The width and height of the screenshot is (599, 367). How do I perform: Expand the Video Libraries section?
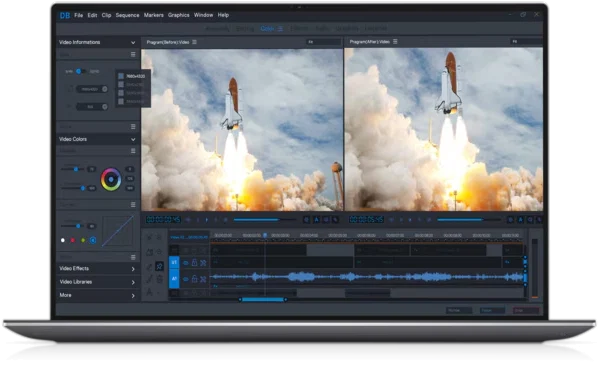pyautogui.click(x=133, y=282)
